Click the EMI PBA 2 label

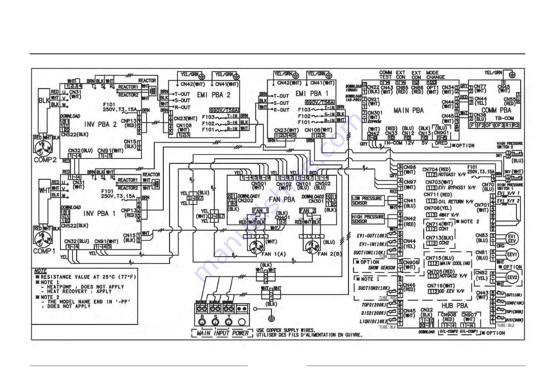pos(214,95)
